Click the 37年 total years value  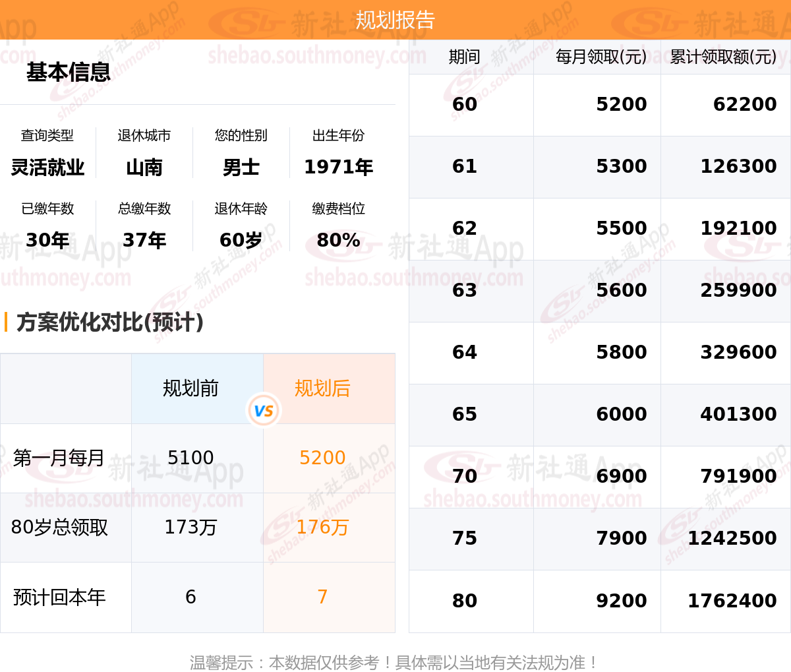(x=144, y=240)
